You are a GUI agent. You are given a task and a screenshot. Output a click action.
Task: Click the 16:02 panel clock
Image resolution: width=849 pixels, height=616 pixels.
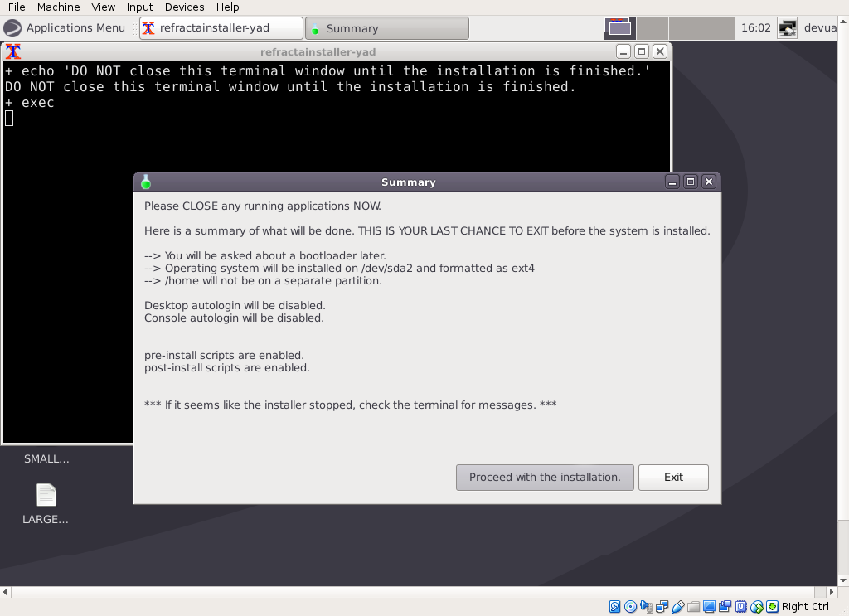pos(755,28)
